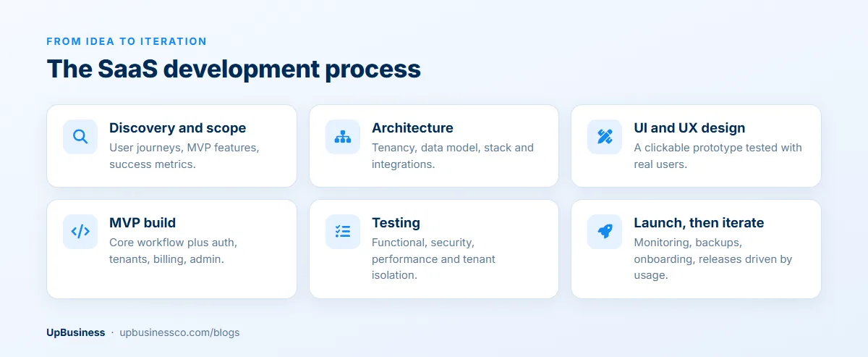The width and height of the screenshot is (868, 357).
Task: Select the 'Launch, then iterate' heading
Action: [x=699, y=223]
